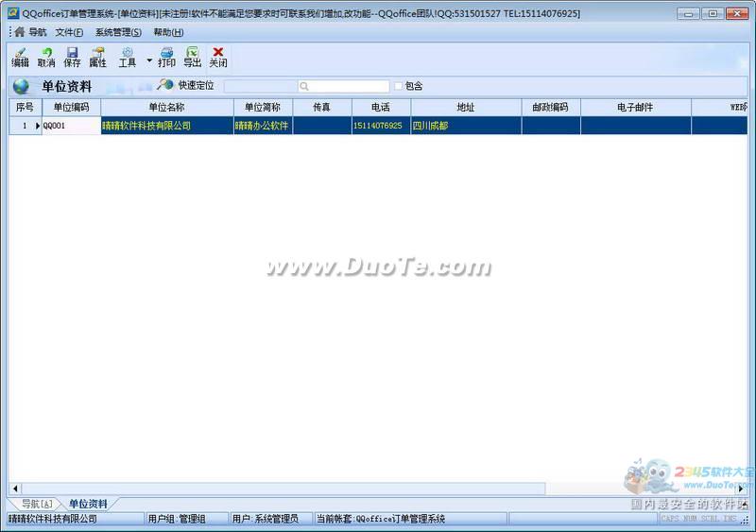Click the 打印 (Print) toolbar icon
The image size is (756, 532).
point(167,57)
